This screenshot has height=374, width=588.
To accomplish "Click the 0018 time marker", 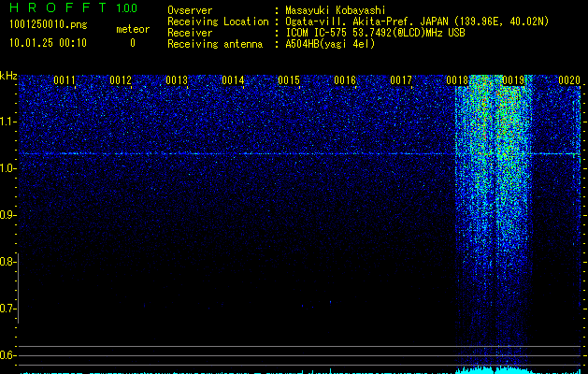I will coord(457,80).
